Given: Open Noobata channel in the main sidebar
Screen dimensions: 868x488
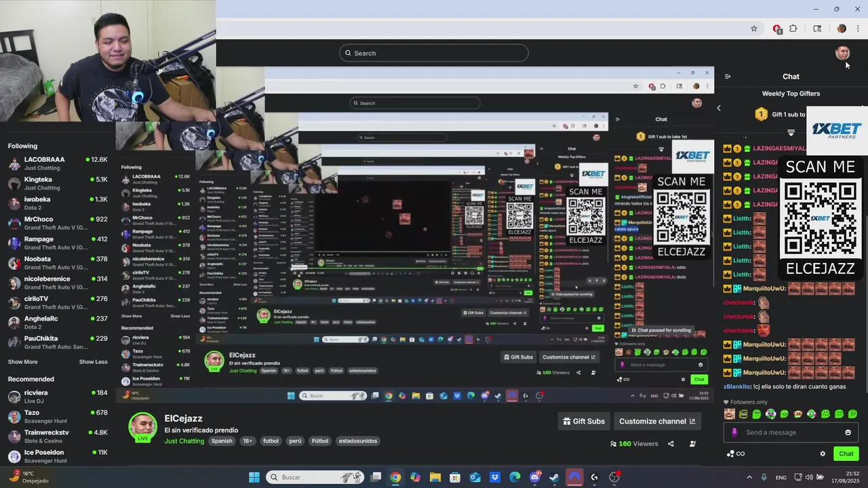Looking at the screenshot, I should coord(58,263).
